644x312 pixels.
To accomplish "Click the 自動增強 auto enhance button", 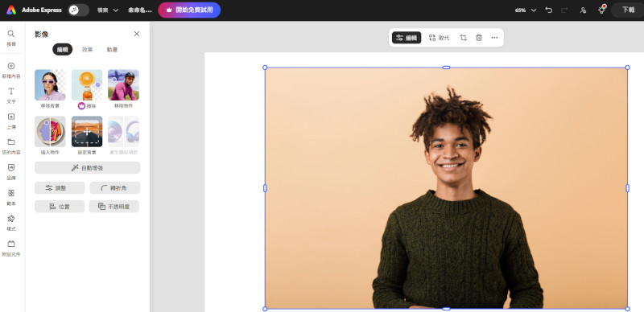I will pyautogui.click(x=87, y=167).
